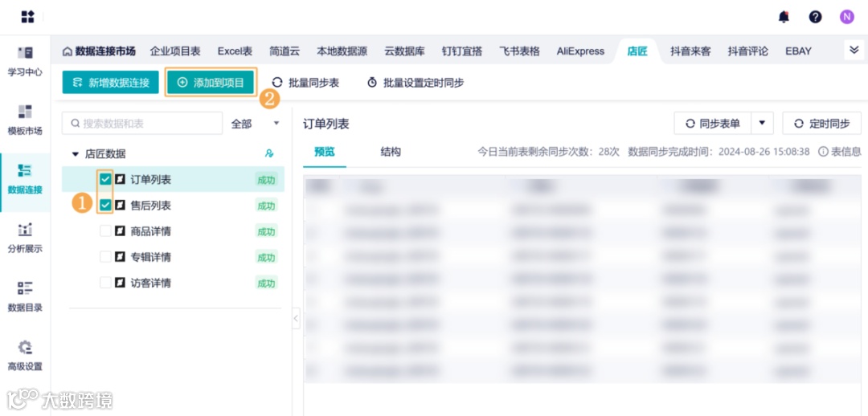Switch to the 简道云 tab
Viewport: 868px width, 416px height.
[x=285, y=51]
